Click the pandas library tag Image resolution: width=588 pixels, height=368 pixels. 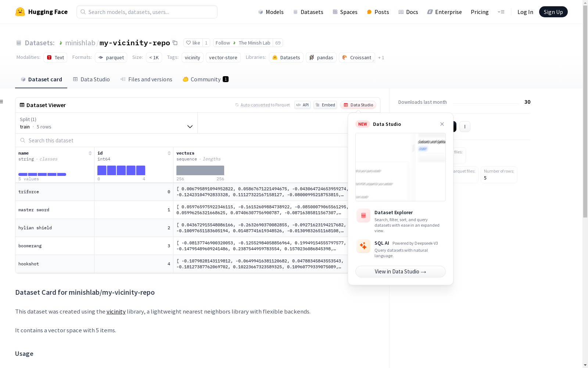coord(321,57)
